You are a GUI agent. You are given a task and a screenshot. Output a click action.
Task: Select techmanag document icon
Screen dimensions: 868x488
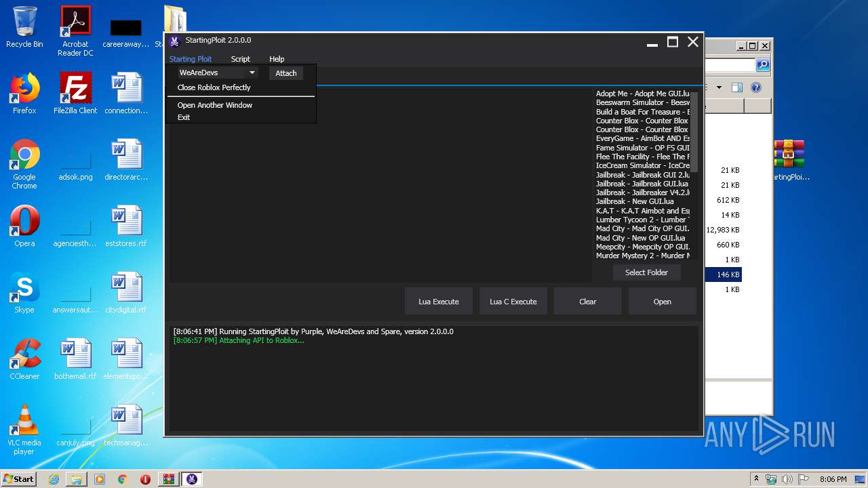pyautogui.click(x=126, y=426)
